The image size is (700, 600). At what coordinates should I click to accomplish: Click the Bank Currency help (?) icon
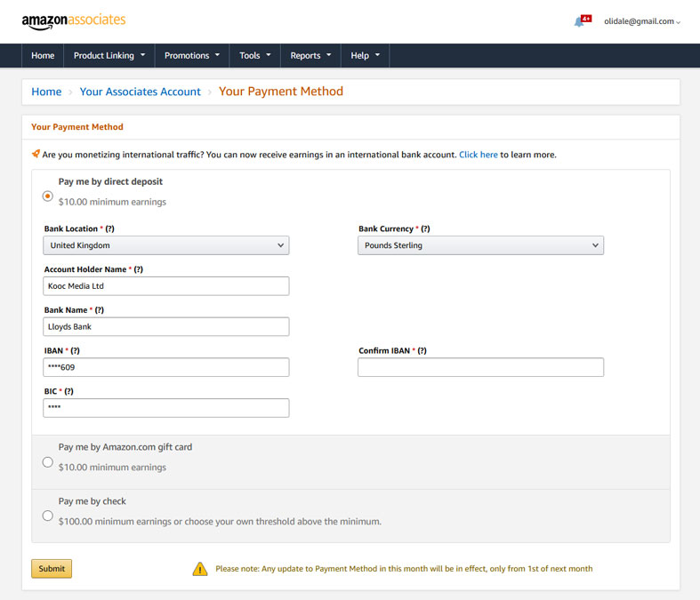(x=425, y=229)
